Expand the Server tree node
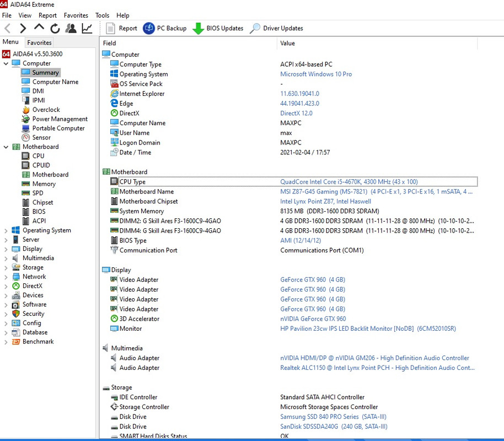 pyautogui.click(x=6, y=240)
